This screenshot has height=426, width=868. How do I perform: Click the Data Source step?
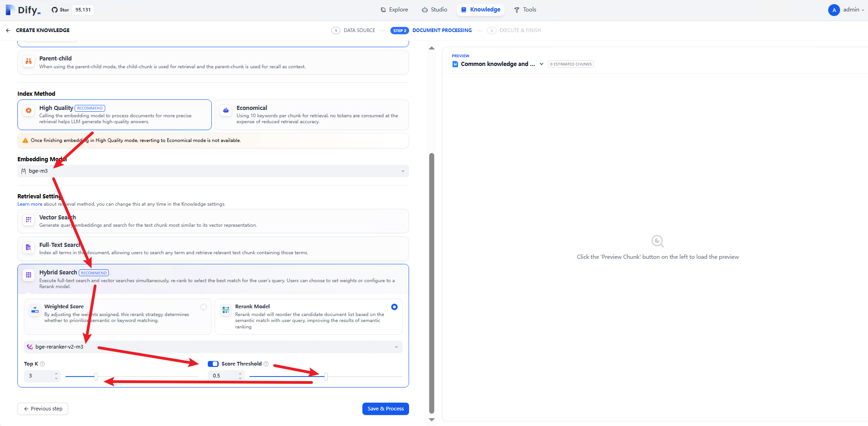click(x=353, y=31)
